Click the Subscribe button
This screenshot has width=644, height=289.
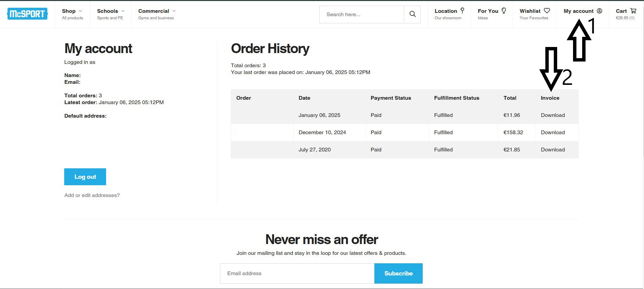[x=398, y=273]
